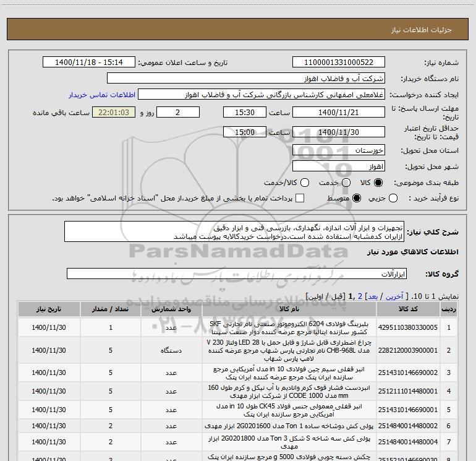Click the quantity 1 cell in row 1
Screen dimensions: 476x461
click(111, 327)
